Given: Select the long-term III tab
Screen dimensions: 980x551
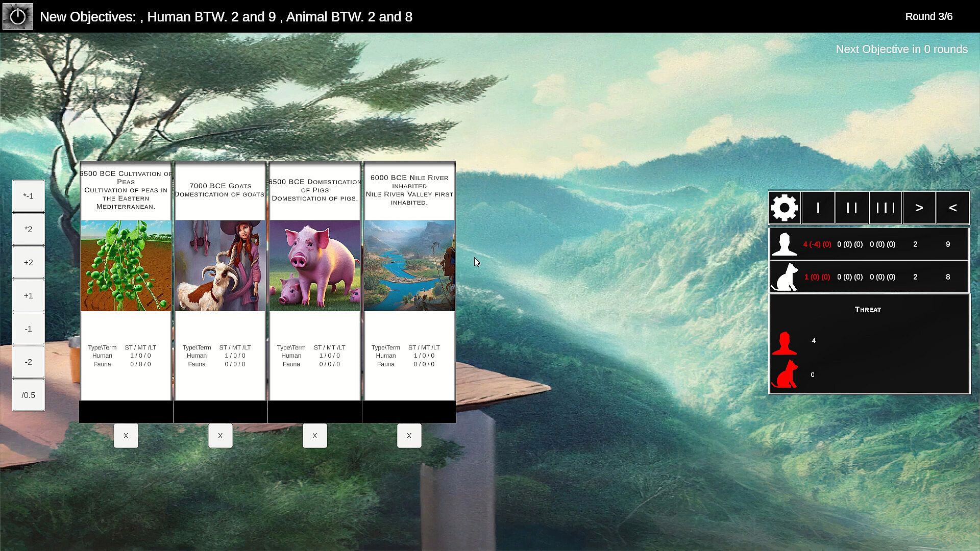Looking at the screenshot, I should click(x=886, y=208).
